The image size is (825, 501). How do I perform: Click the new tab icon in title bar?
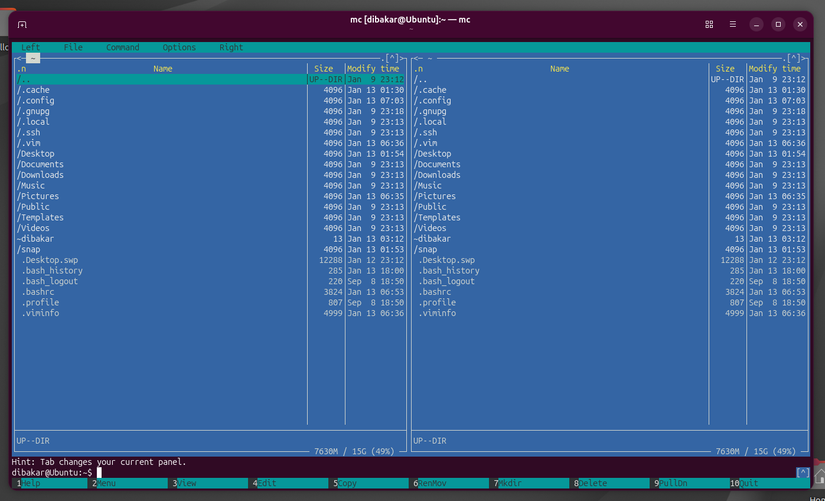pyautogui.click(x=22, y=25)
